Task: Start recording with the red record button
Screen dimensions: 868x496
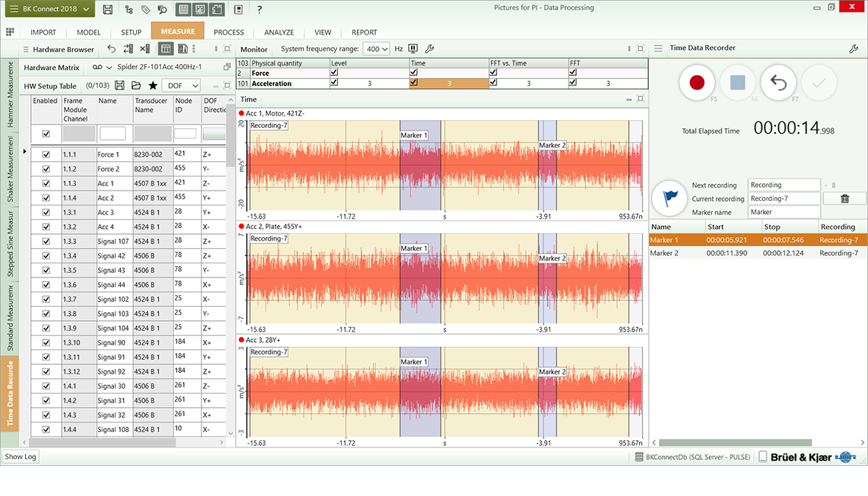Action: pos(697,83)
